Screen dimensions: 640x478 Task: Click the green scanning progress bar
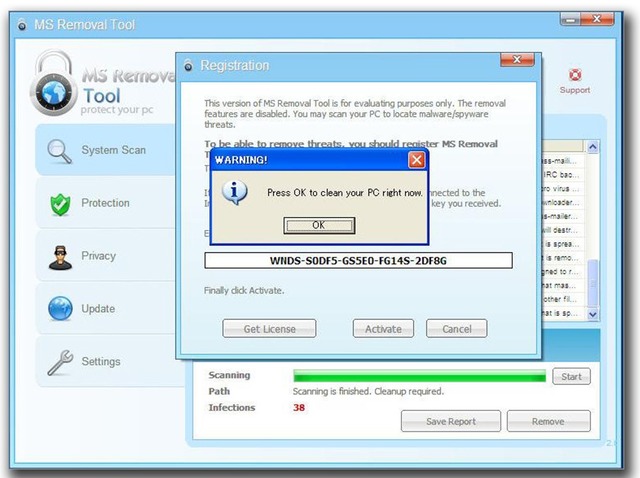420,376
